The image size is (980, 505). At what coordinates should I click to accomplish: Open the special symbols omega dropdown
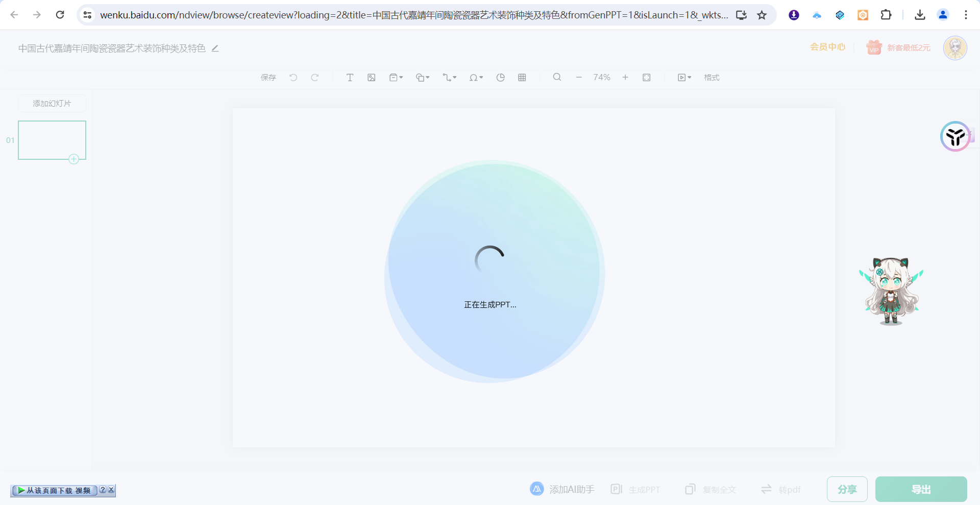tap(476, 78)
